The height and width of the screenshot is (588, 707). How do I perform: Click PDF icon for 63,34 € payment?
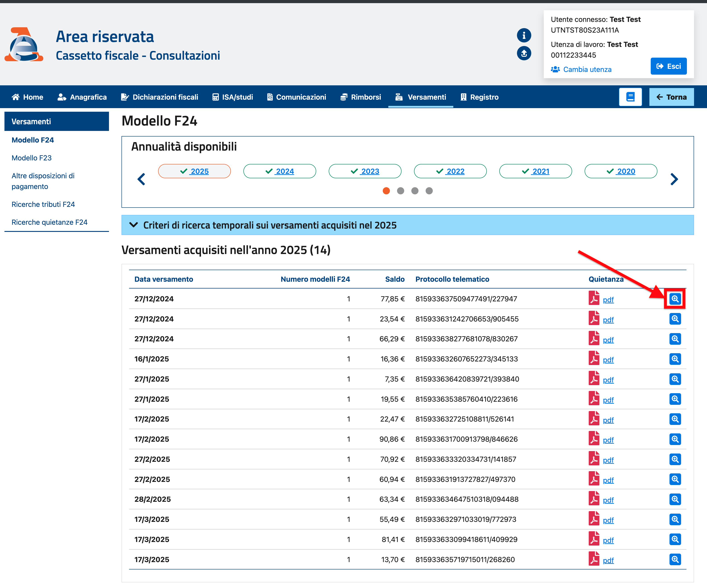(594, 499)
